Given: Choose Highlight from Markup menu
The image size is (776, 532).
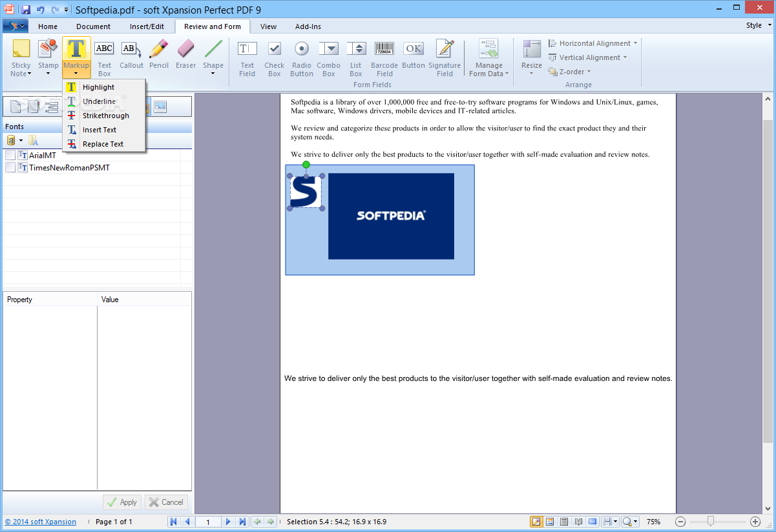Looking at the screenshot, I should coord(104,87).
